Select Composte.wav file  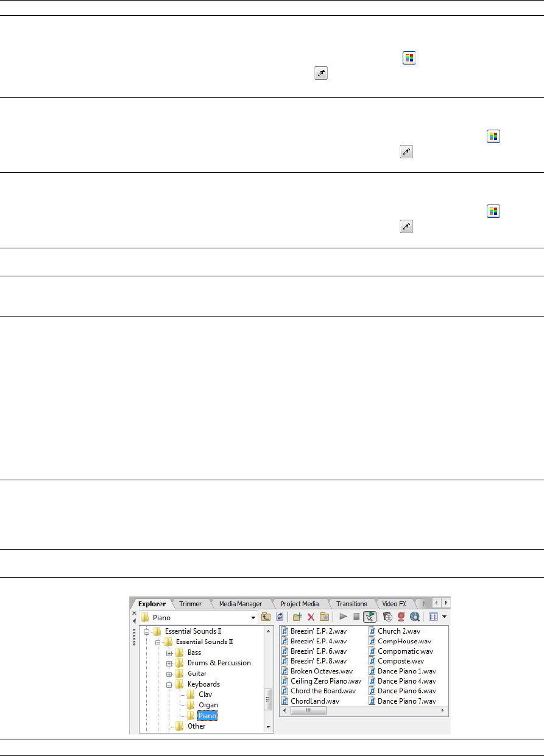[396, 661]
